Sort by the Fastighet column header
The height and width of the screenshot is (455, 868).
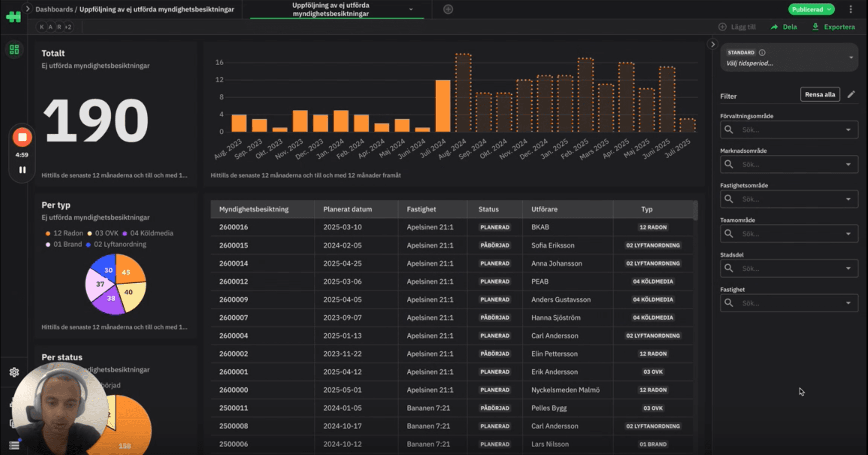coord(421,209)
